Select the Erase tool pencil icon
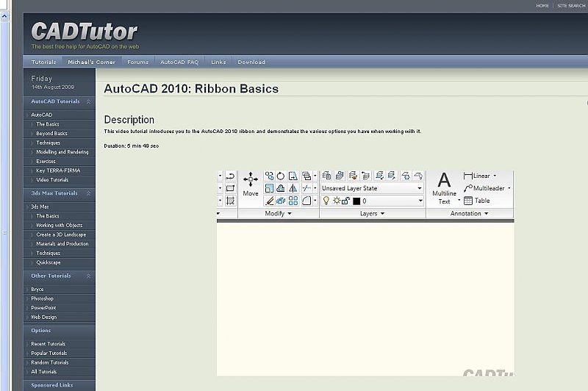Viewport: 588px width, 391px height. tap(269, 201)
